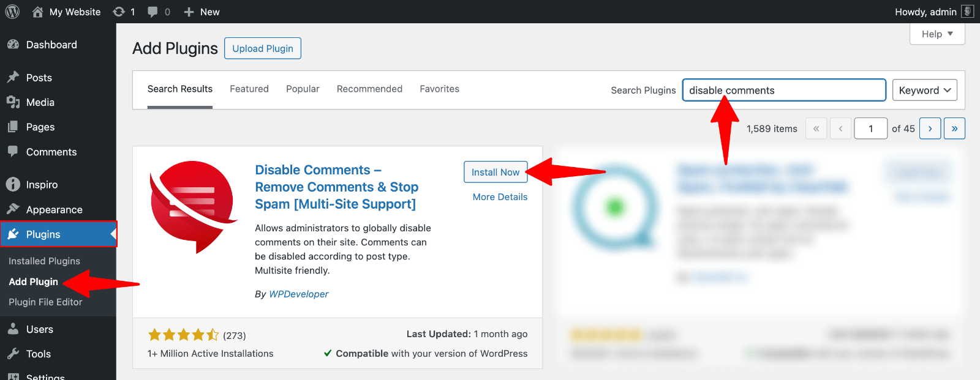Open the updates icon in the admin bar
The image size is (980, 380).
tap(119, 12)
